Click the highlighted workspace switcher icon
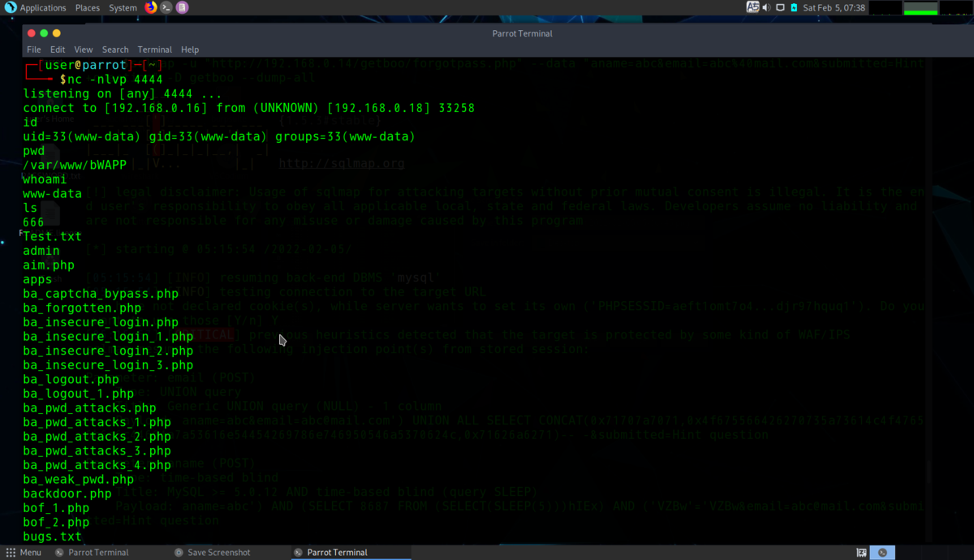 tap(882, 552)
